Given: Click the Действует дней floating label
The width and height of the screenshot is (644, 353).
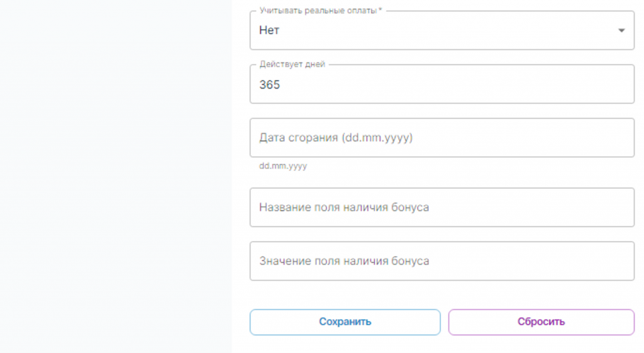Looking at the screenshot, I should [x=292, y=64].
